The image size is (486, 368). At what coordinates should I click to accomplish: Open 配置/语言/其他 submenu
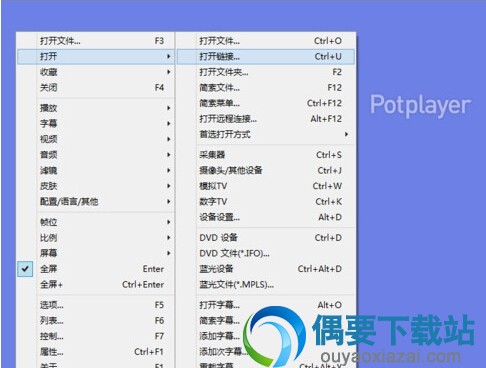pos(95,202)
